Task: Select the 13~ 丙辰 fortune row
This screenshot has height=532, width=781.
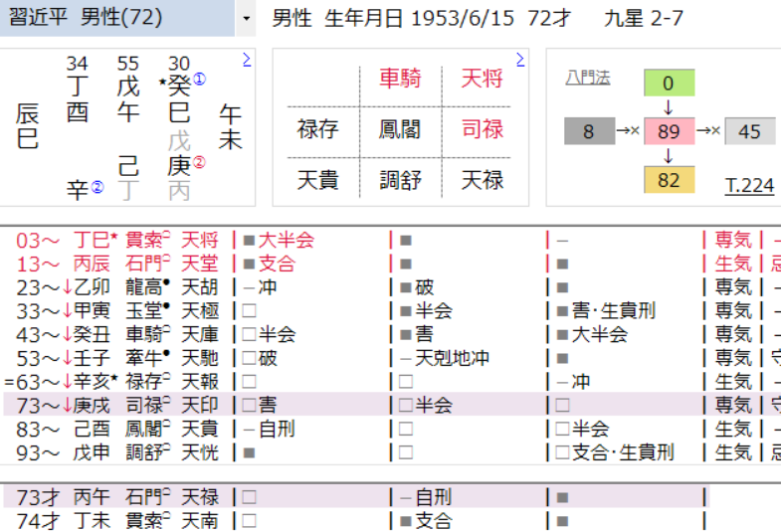Action: (x=392, y=264)
